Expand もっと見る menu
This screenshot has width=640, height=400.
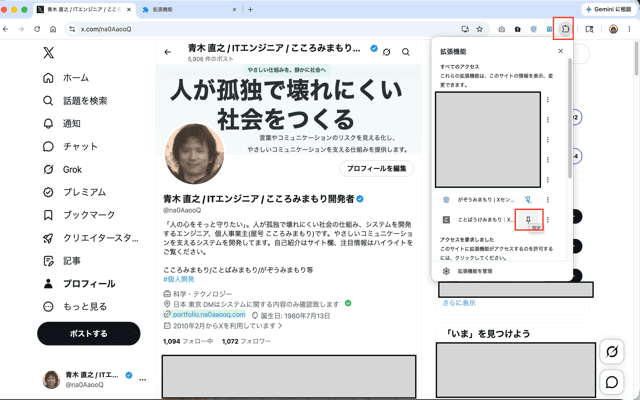[x=74, y=307]
